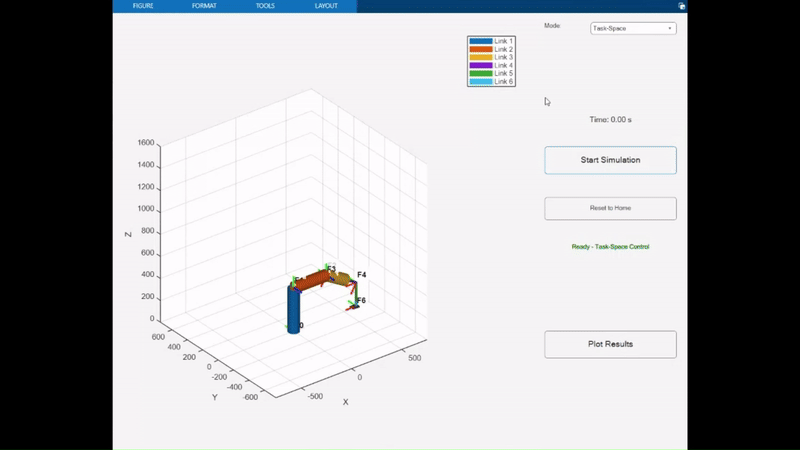Open the FIGURE tab
The height and width of the screenshot is (450, 800).
click(x=143, y=6)
